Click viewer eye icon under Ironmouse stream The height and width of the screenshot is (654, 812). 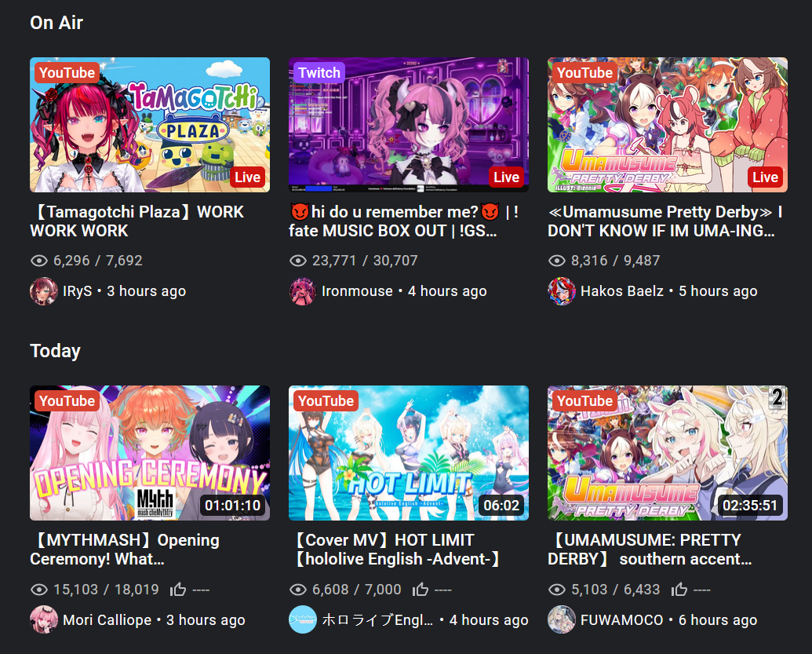[x=298, y=261]
